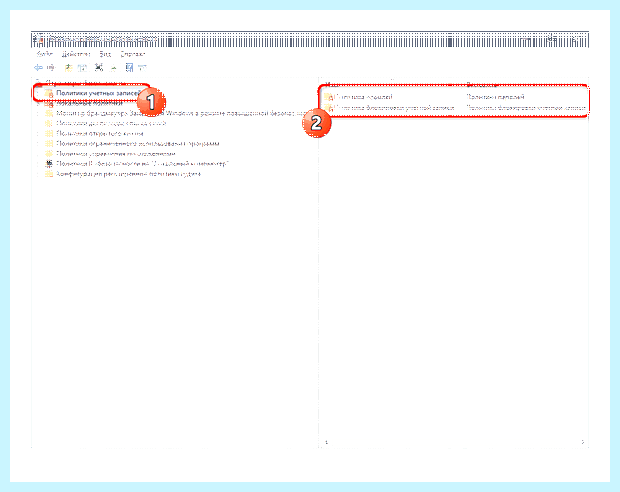Sort by the Имя column header

(332, 85)
